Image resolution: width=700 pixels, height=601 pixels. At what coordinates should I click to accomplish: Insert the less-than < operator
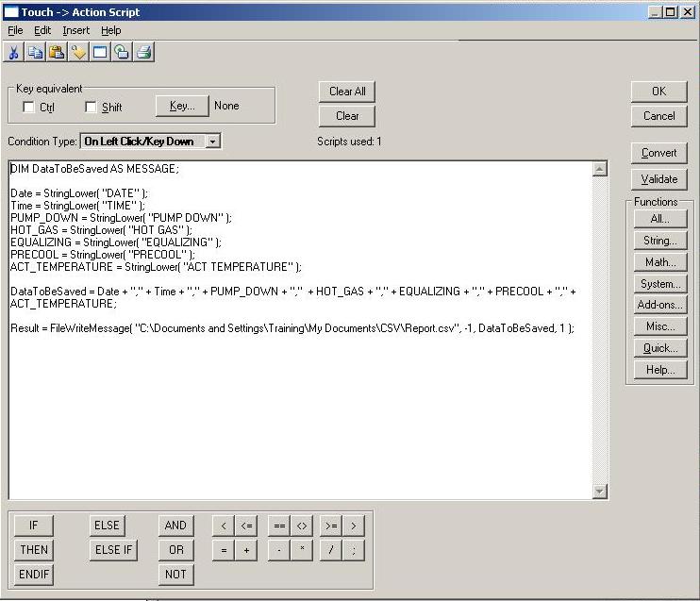pyautogui.click(x=224, y=526)
